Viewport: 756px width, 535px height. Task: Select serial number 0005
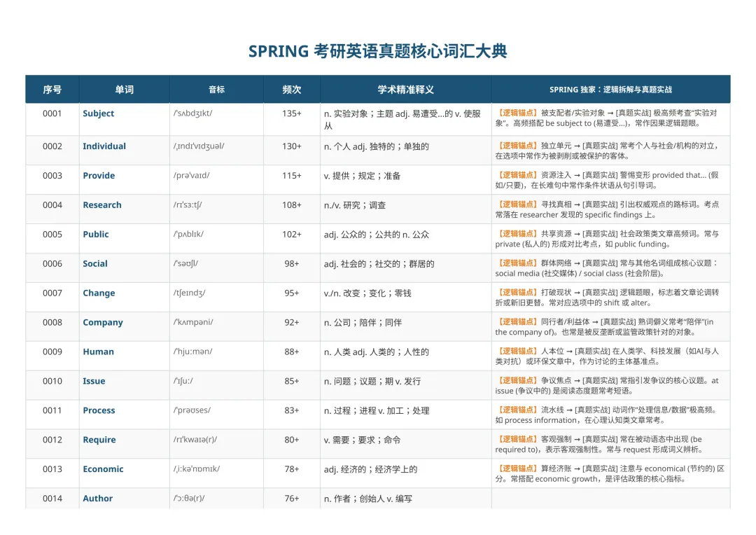coord(52,235)
